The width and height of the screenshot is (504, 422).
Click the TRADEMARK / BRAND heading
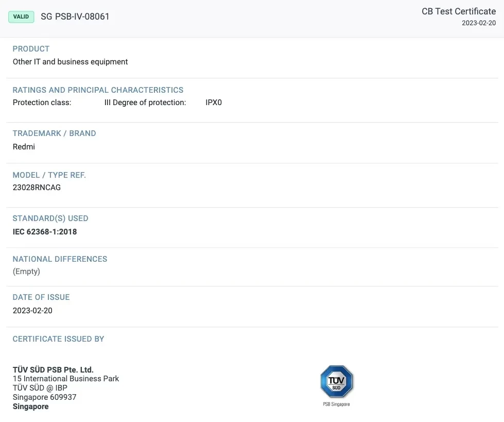[x=54, y=133]
